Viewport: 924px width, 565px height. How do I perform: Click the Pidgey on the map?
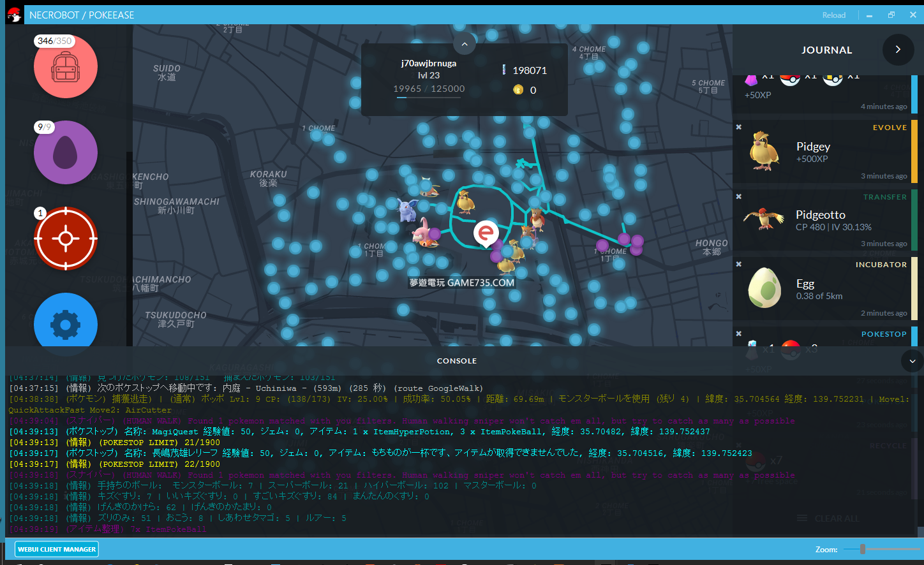click(466, 202)
